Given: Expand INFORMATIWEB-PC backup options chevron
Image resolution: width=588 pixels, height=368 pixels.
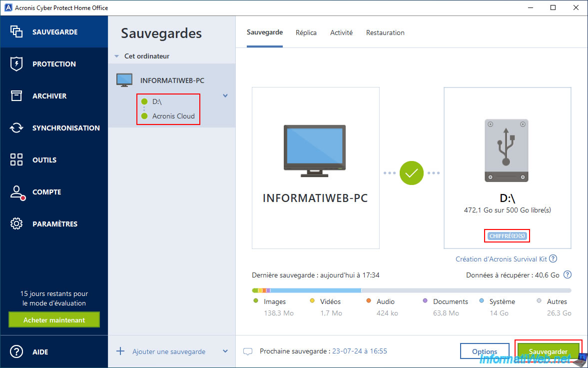Looking at the screenshot, I should [225, 96].
